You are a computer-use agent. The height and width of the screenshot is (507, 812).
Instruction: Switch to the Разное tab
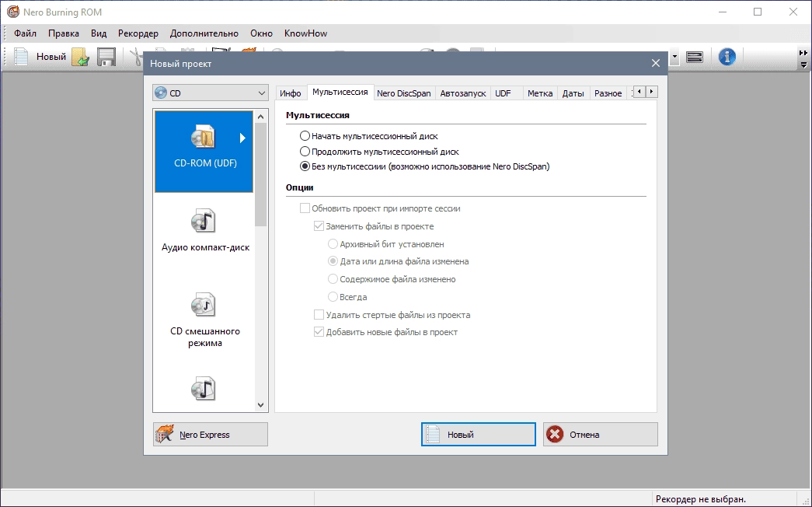point(608,93)
